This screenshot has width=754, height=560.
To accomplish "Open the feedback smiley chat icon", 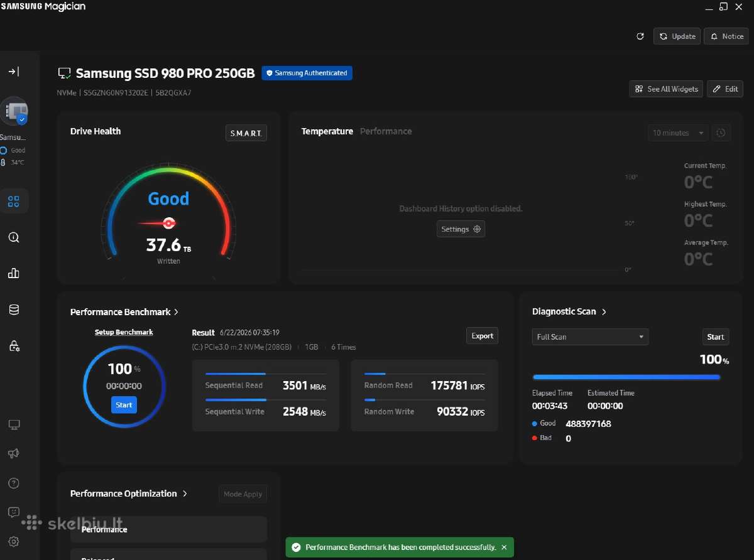I will point(14,512).
